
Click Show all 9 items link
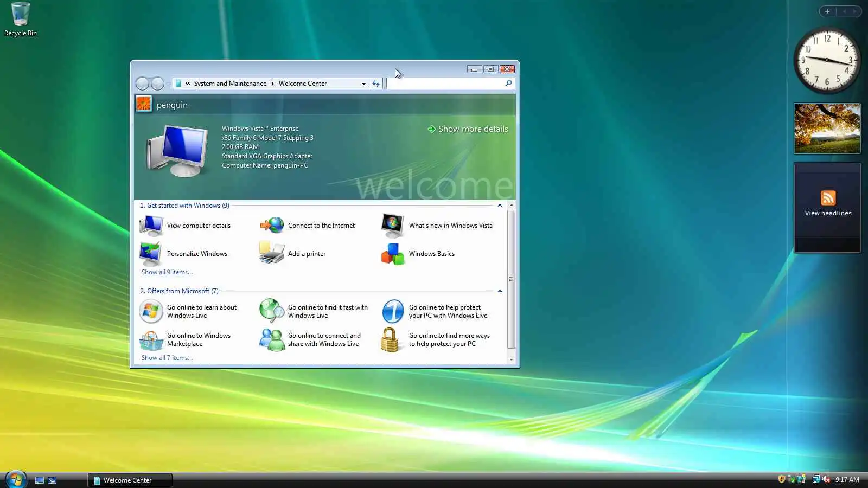167,272
